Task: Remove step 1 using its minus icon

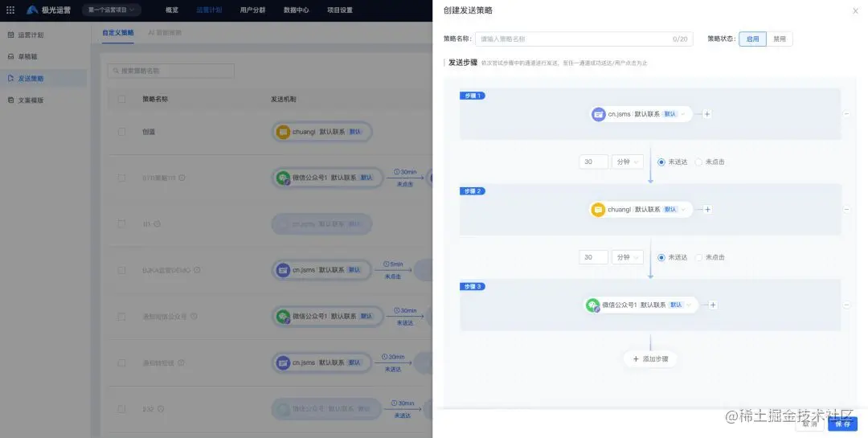Action: click(846, 114)
